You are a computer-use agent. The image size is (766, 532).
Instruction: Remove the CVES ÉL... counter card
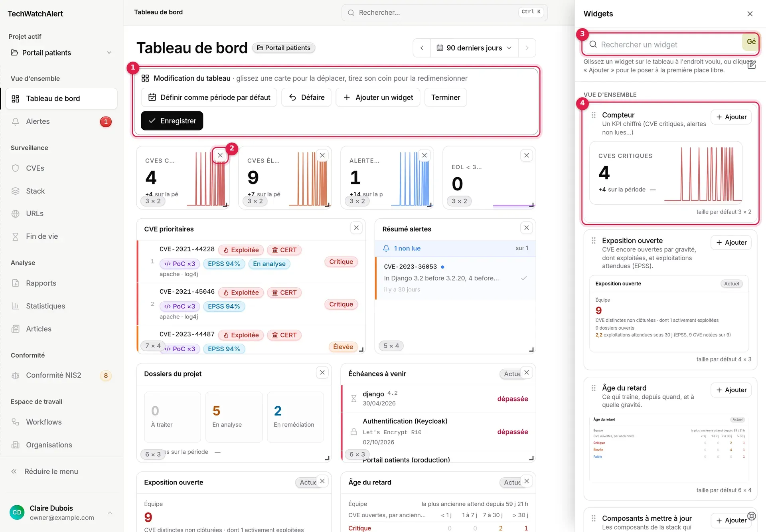click(322, 155)
